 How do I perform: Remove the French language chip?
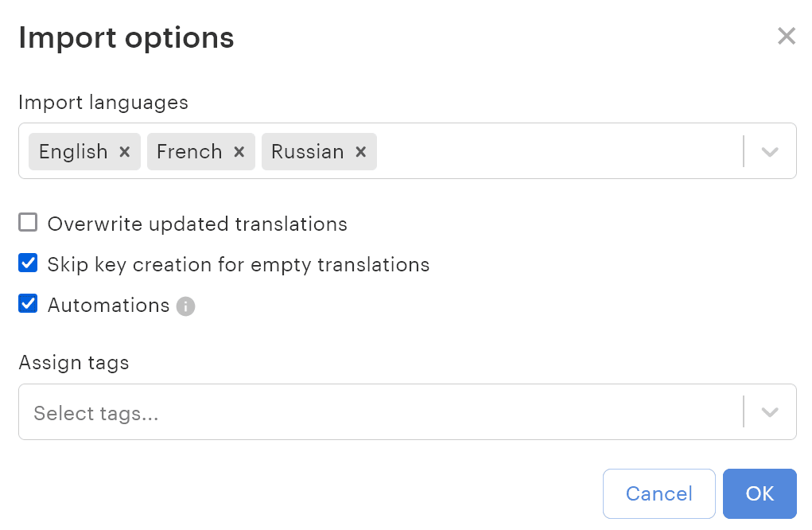239,152
